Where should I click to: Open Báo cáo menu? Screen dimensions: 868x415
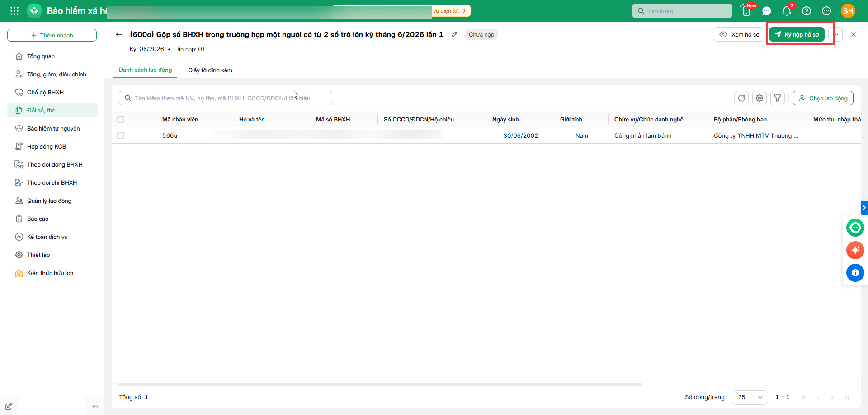[52, 219]
